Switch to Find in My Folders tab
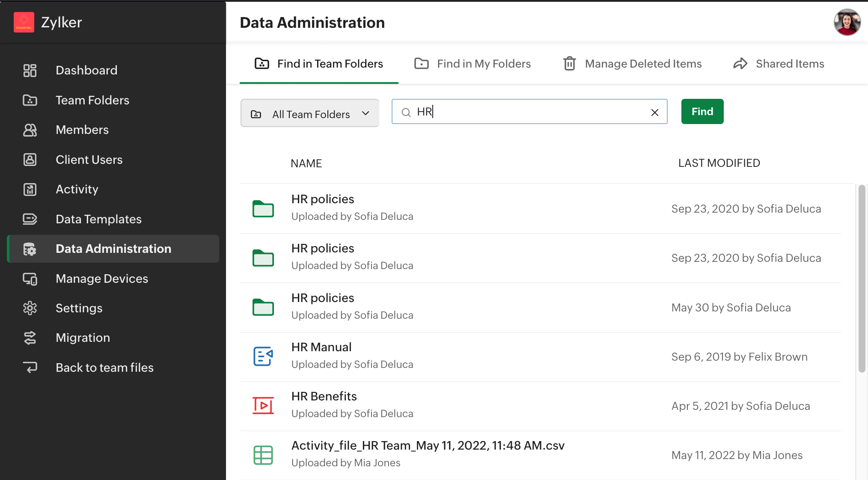Screen dimensions: 868x480 click(473, 64)
